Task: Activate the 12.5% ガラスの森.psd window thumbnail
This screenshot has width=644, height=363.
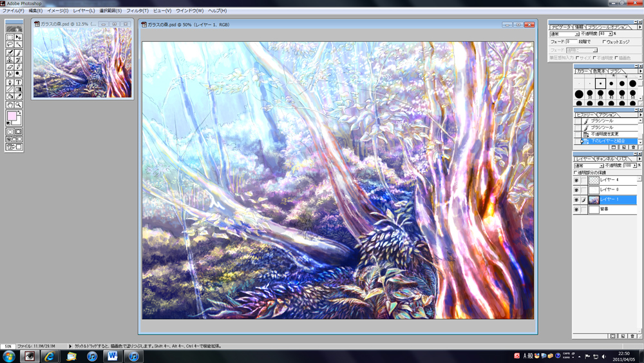Action: (x=82, y=63)
